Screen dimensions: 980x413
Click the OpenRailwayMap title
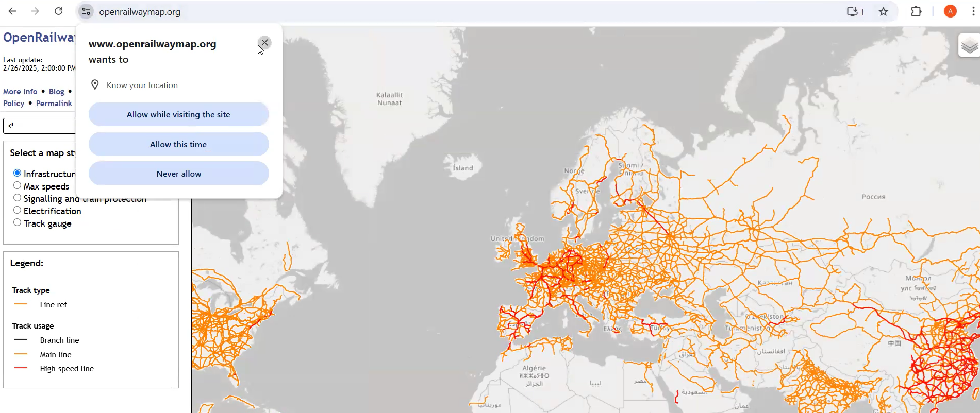pos(39,38)
